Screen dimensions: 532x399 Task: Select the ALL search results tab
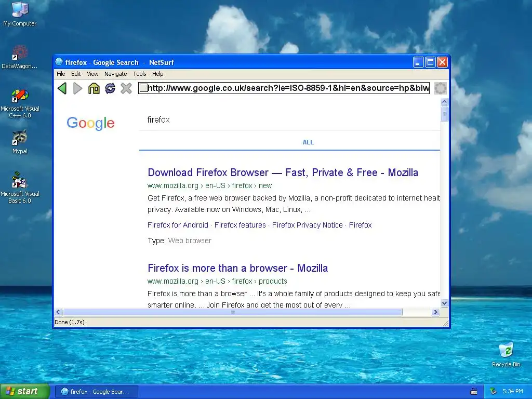pyautogui.click(x=308, y=142)
